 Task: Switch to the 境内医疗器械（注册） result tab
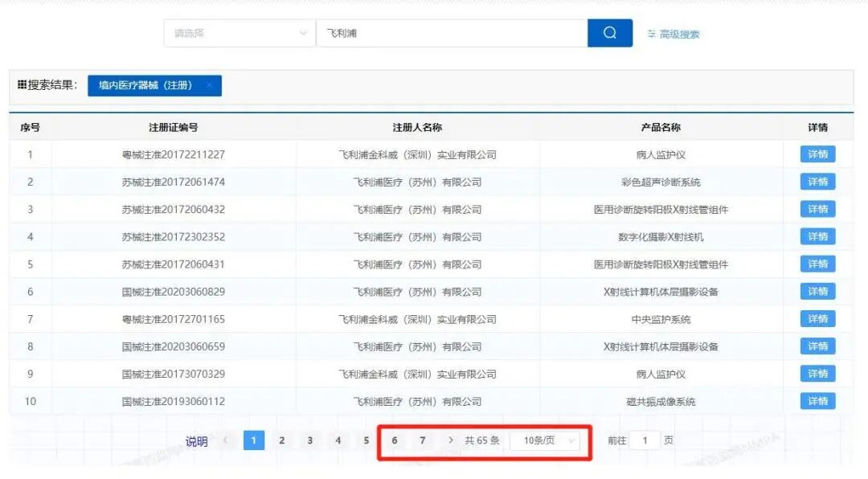point(154,85)
